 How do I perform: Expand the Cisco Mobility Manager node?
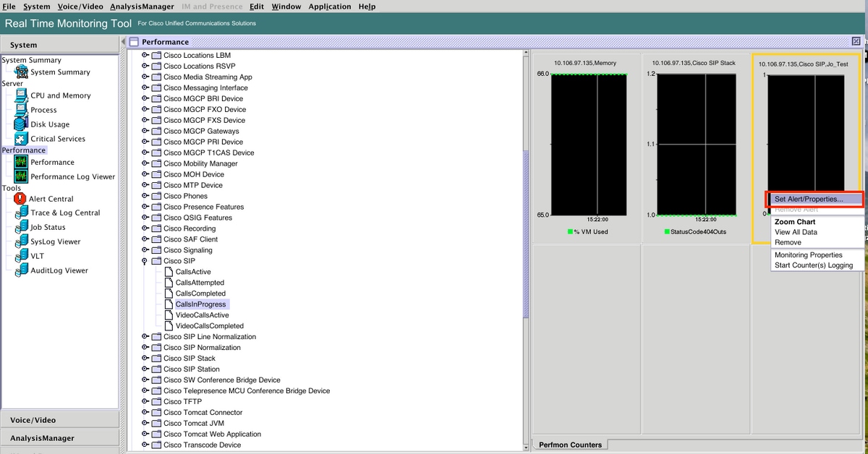(145, 163)
